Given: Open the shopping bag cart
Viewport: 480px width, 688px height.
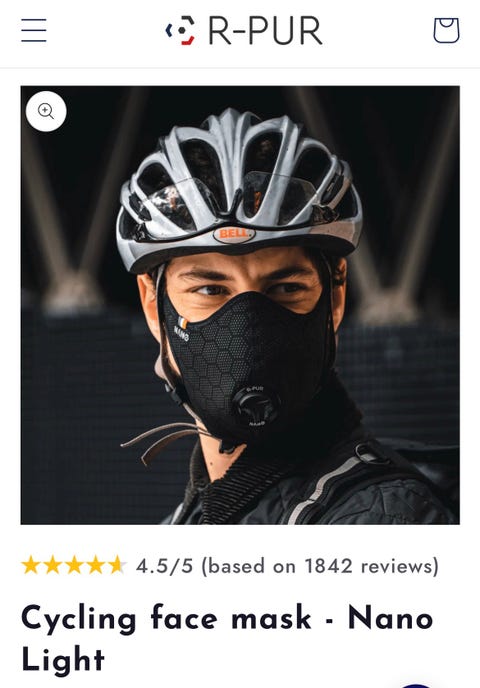Looking at the screenshot, I should [446, 30].
